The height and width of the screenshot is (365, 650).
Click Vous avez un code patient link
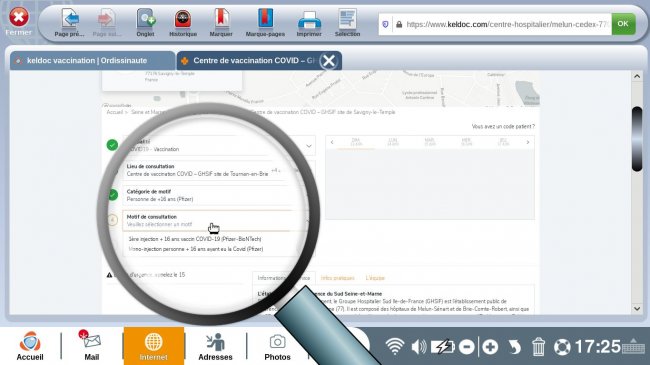point(503,127)
